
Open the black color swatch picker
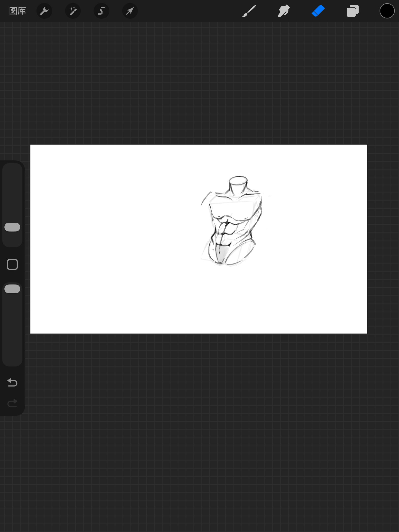click(x=387, y=11)
